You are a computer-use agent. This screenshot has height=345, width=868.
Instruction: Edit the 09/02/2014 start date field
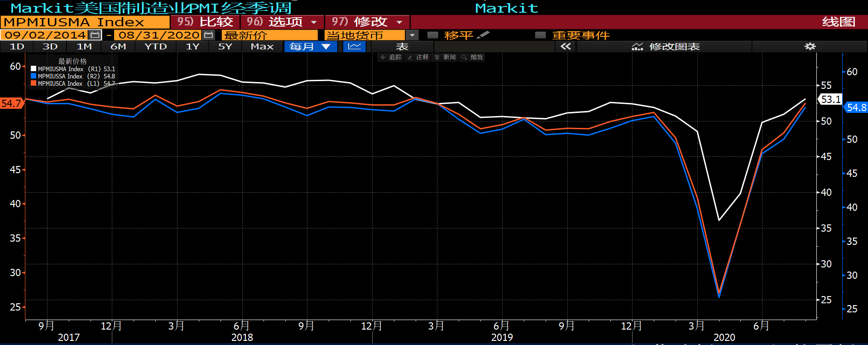point(45,35)
